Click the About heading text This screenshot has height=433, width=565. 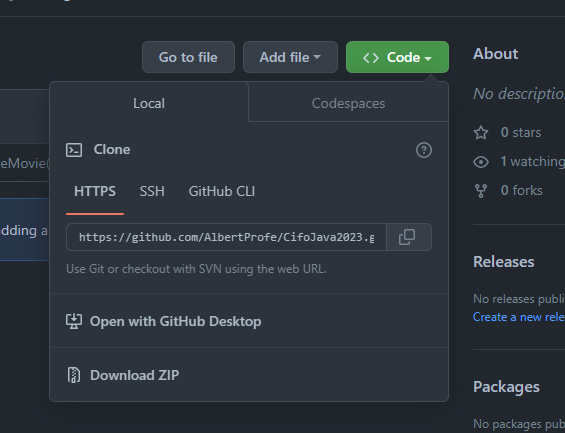(x=495, y=54)
